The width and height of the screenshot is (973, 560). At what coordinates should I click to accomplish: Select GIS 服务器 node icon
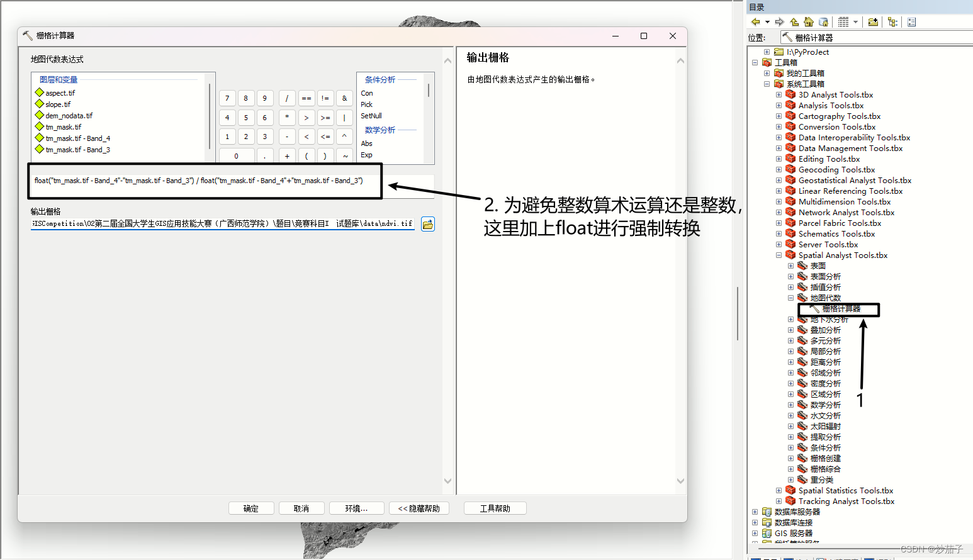(x=767, y=534)
